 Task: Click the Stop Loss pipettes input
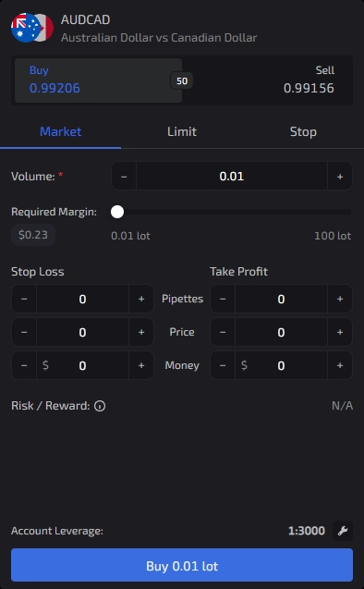[x=82, y=299]
